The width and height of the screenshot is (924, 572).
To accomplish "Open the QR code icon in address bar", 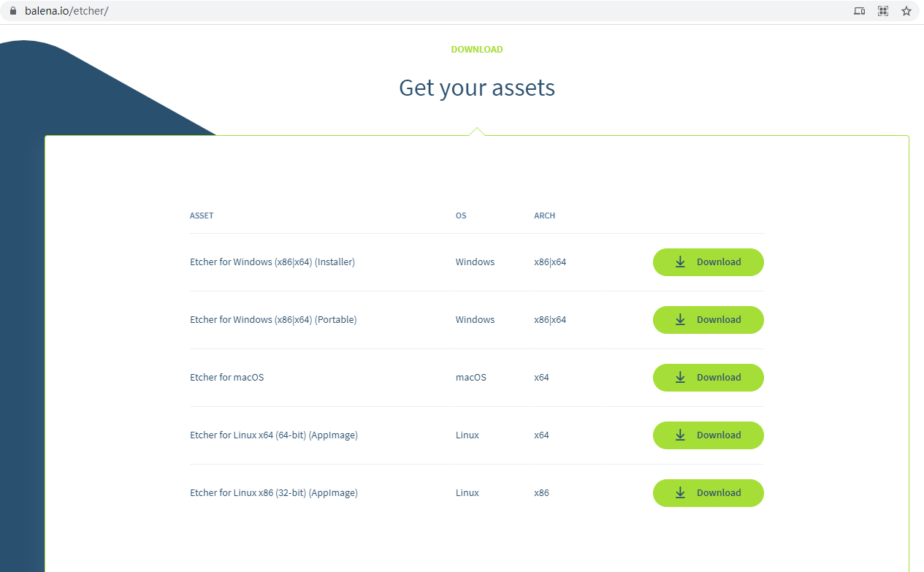I will pos(883,11).
